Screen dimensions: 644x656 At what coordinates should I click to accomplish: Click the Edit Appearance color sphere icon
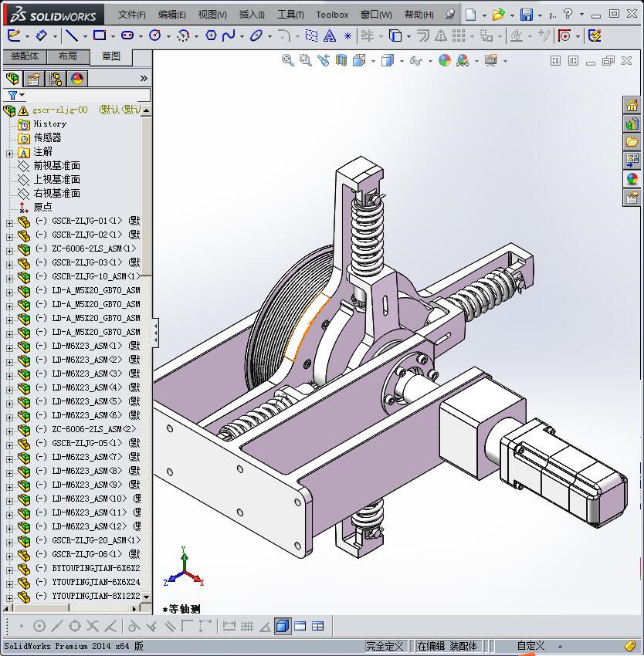pos(445,61)
